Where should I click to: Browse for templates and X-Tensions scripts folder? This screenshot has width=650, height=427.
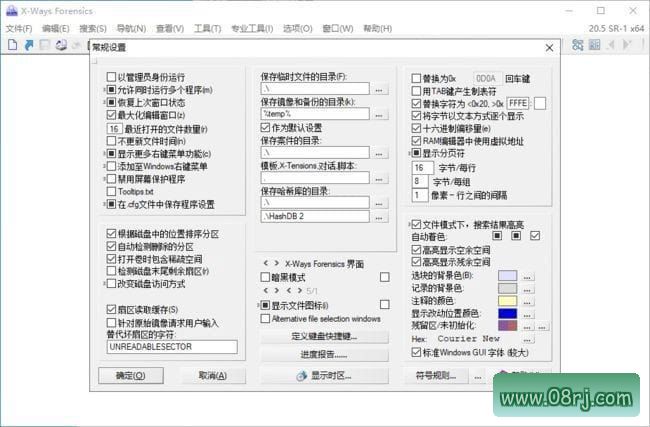pyautogui.click(x=379, y=179)
